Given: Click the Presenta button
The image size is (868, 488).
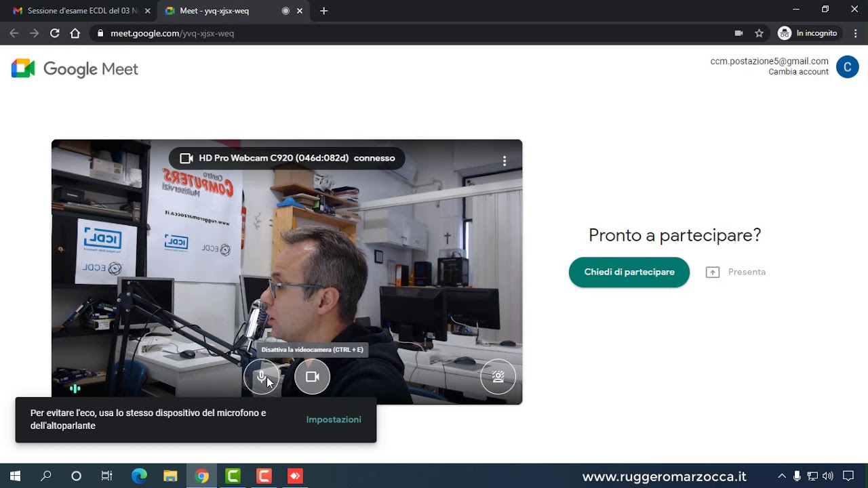Looking at the screenshot, I should click(x=736, y=272).
